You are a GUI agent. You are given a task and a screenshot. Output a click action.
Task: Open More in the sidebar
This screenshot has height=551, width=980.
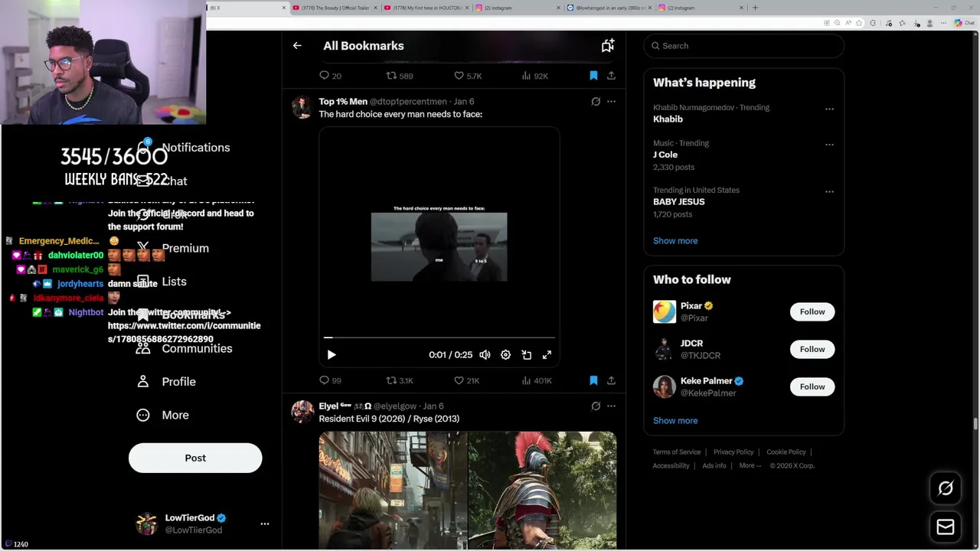point(162,415)
